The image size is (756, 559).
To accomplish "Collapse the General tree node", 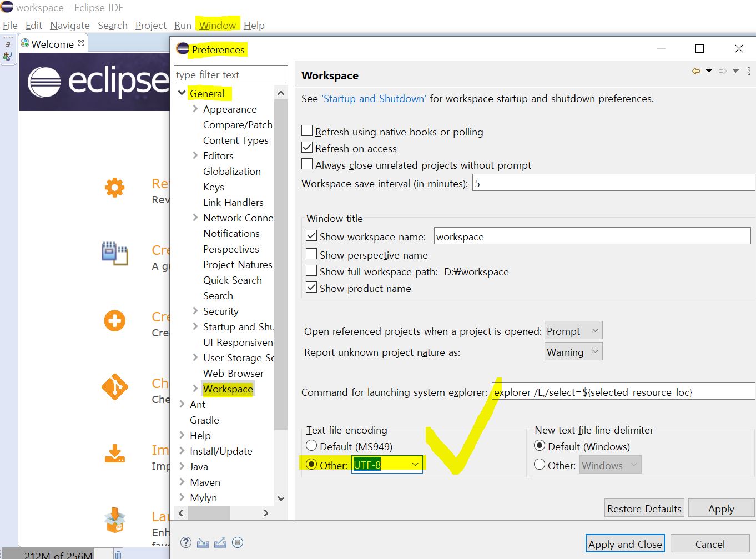I will click(182, 93).
